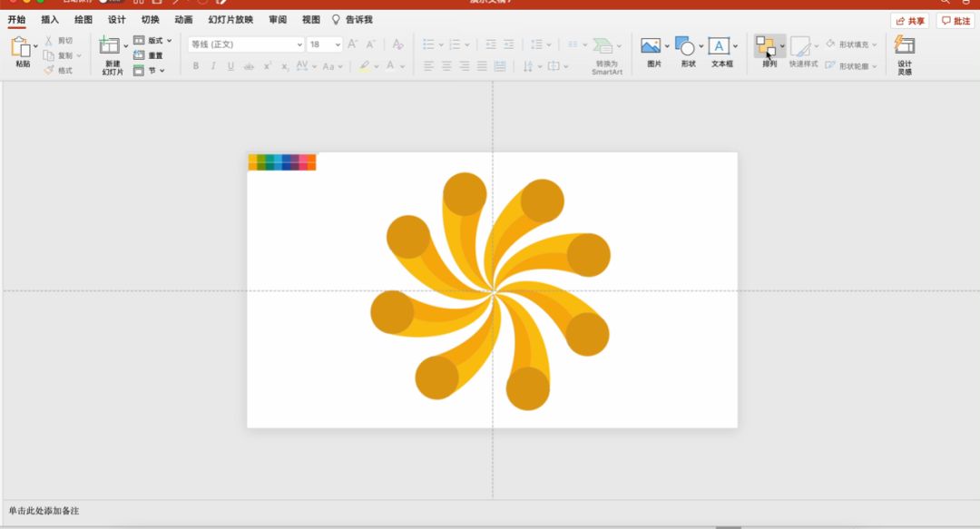Click the decrease indent icon
The height and width of the screenshot is (529, 980).
pyautogui.click(x=491, y=44)
